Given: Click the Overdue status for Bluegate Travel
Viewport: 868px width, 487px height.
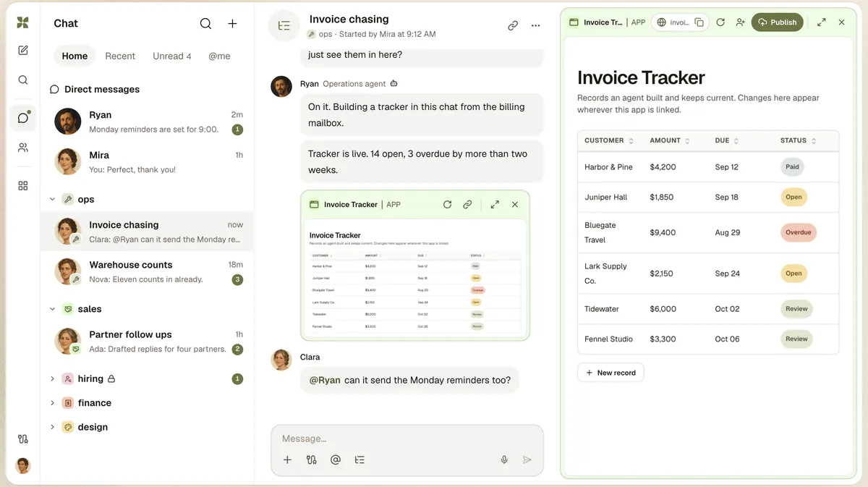Looking at the screenshot, I should (x=799, y=233).
